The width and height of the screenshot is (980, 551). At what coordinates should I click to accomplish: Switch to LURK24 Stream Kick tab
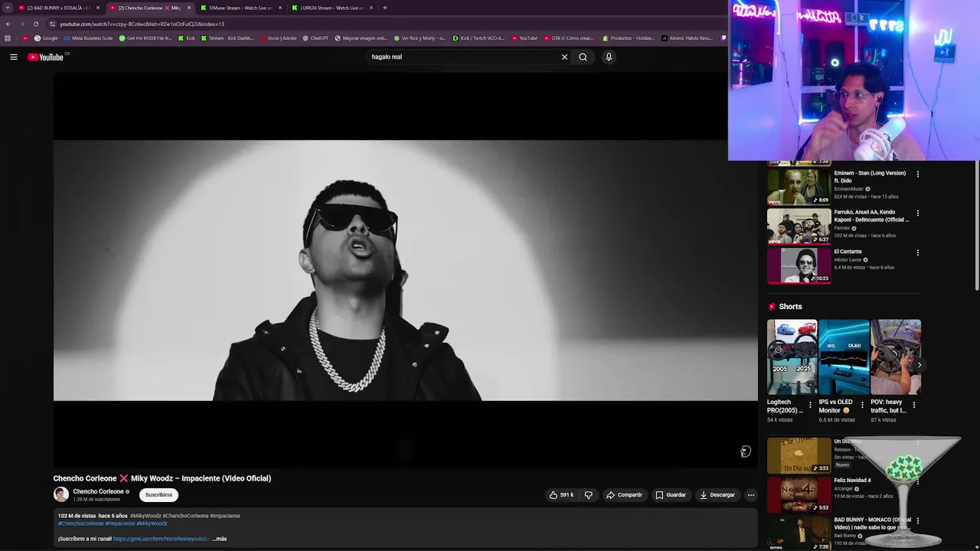click(x=332, y=8)
